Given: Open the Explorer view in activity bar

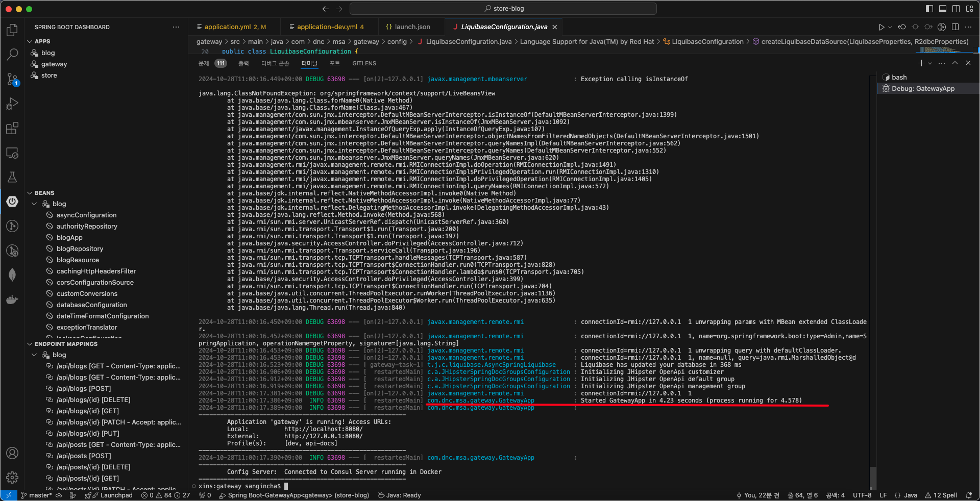Looking at the screenshot, I should tap(12, 30).
